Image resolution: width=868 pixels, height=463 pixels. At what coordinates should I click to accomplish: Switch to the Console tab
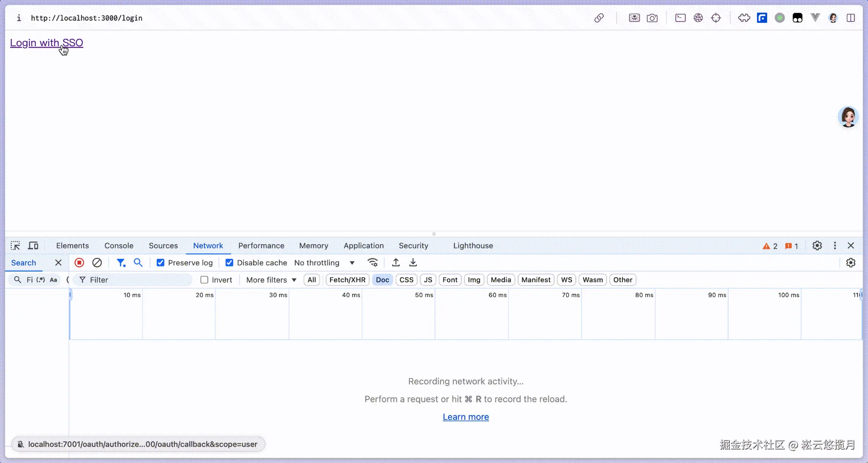pyautogui.click(x=119, y=246)
